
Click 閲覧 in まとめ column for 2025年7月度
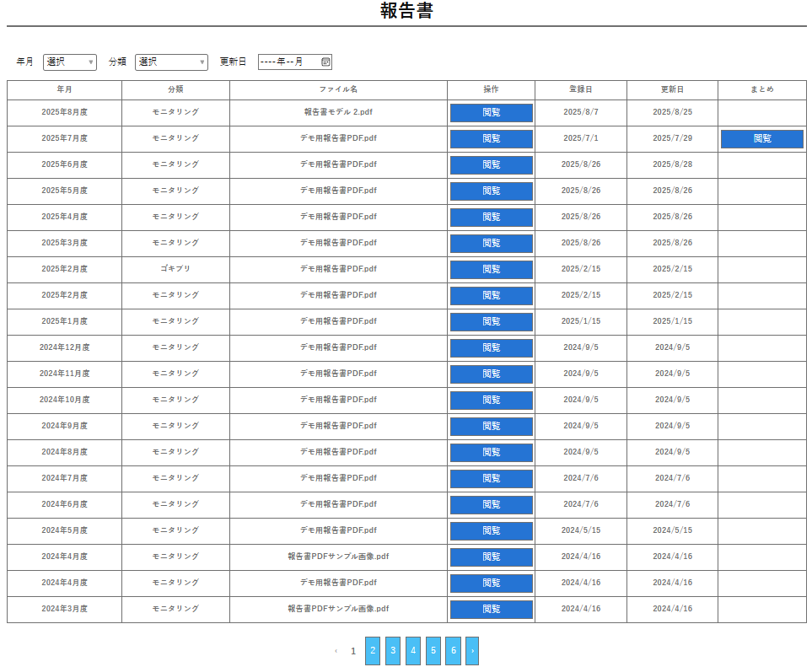pos(761,139)
